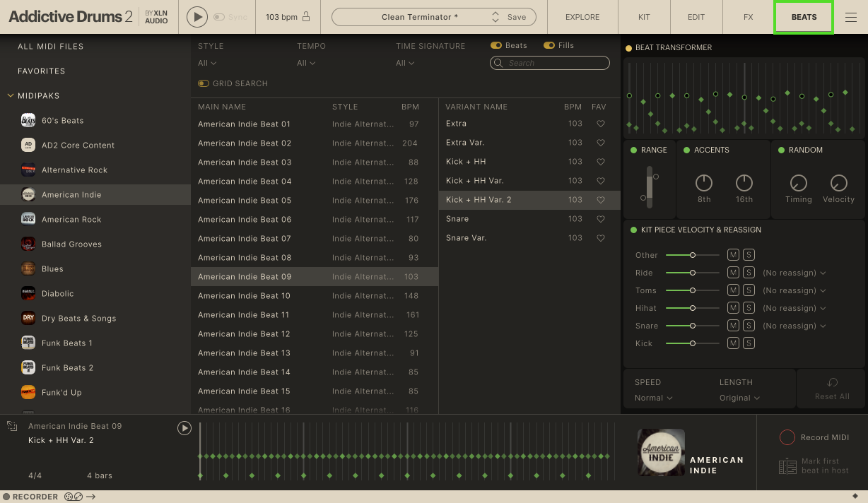Collapse the MIDIPAKS section

(x=11, y=95)
